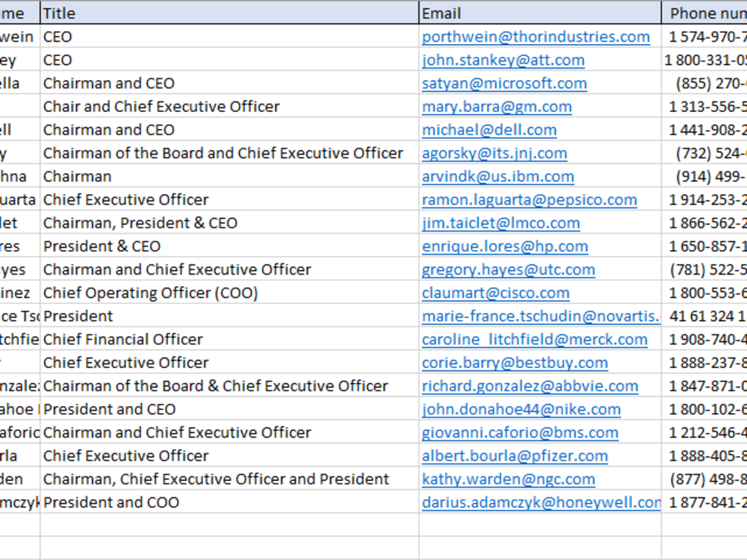Open agorsky@its.jnj.com email link
Image resolution: width=747 pixels, height=560 pixels.
495,153
